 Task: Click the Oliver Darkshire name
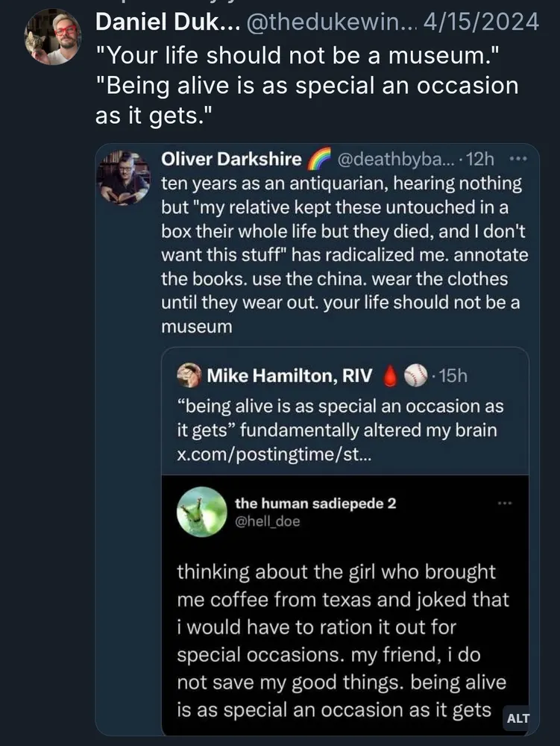[231, 159]
